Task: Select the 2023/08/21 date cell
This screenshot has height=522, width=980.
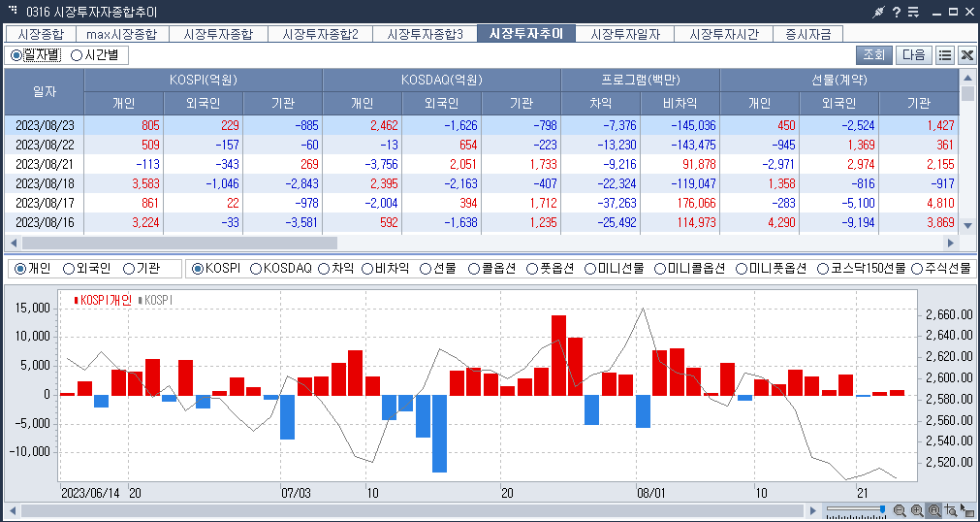Action: click(45, 165)
